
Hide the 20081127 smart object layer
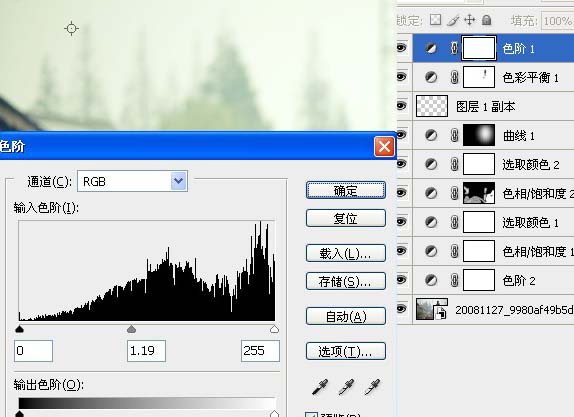[402, 309]
